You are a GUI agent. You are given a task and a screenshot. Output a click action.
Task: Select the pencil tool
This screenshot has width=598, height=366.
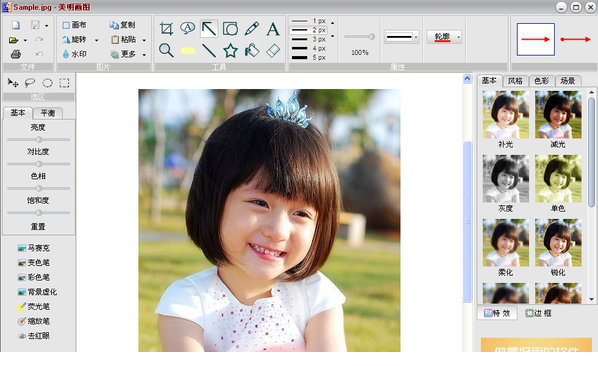coord(252,29)
